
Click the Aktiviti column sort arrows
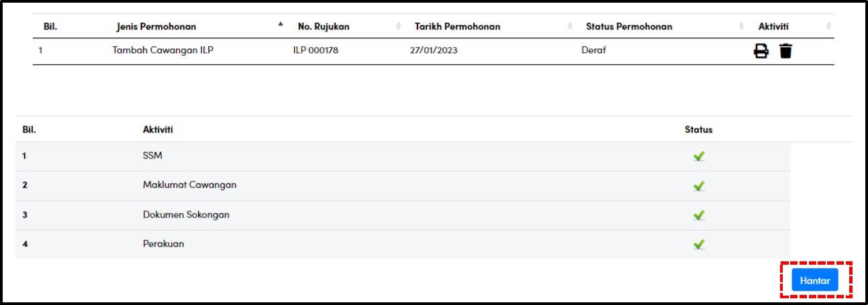pyautogui.click(x=829, y=26)
